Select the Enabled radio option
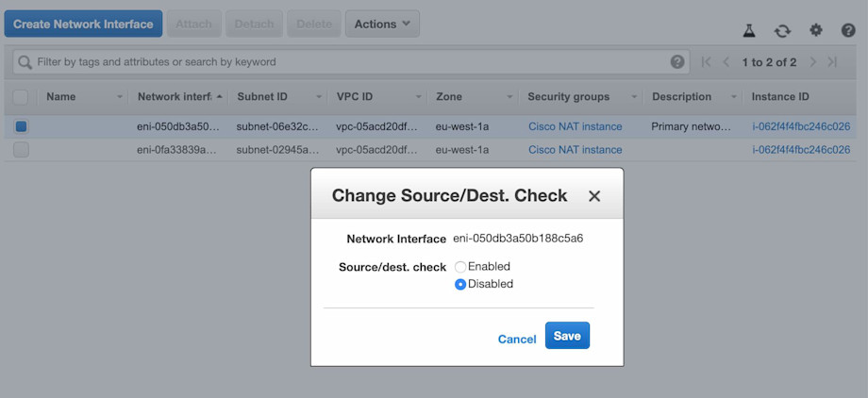The image size is (868, 398). click(460, 267)
